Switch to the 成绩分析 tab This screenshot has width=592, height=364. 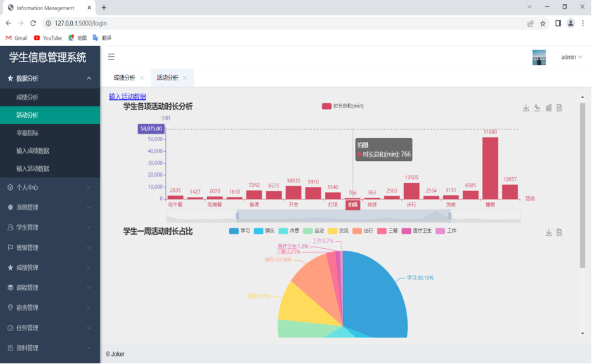point(124,78)
